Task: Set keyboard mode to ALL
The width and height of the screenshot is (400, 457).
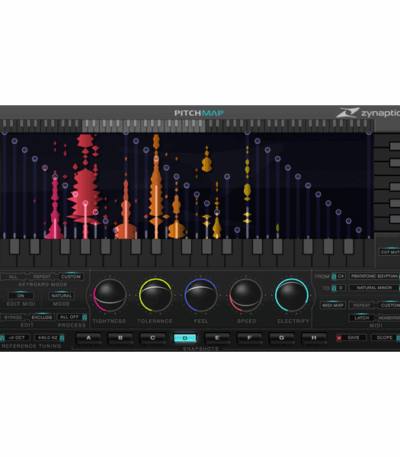Action: point(13,277)
